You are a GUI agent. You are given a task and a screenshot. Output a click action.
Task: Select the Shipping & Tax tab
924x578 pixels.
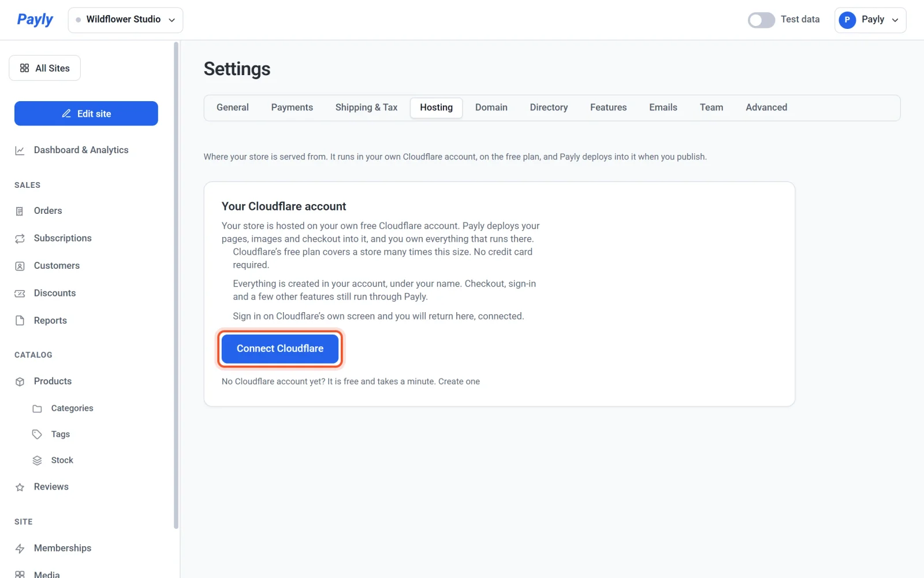tap(366, 108)
